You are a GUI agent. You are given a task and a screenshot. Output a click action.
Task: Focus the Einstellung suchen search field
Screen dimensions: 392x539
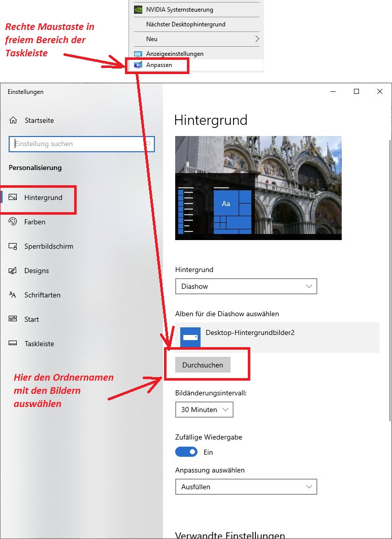82,144
